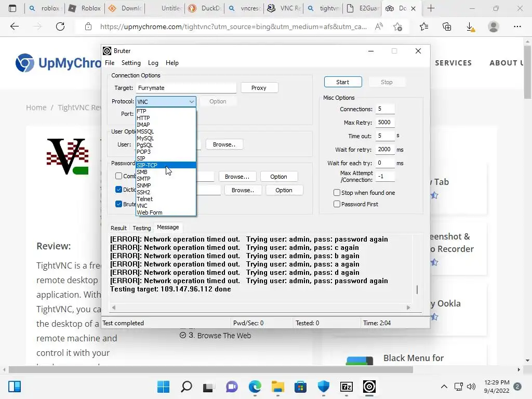Screen dimensions: 532x399
Task: Switch to the Roblox browser tab
Action: (85, 8)
